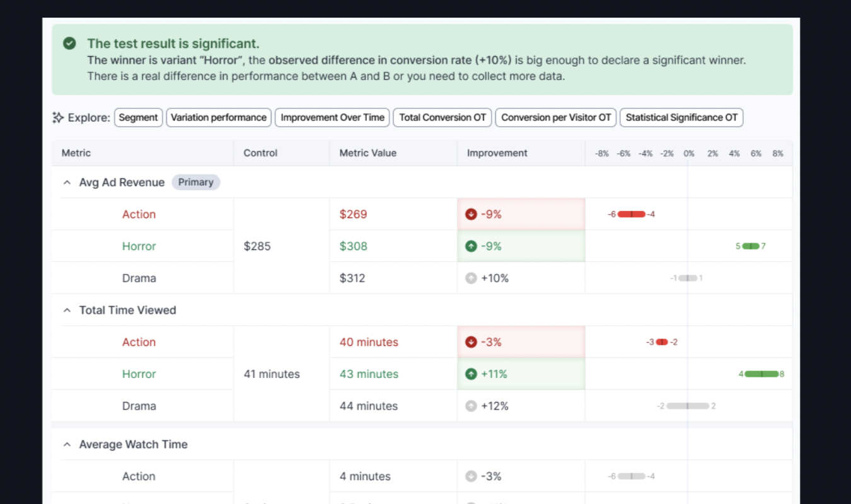Click the green success checkmark icon

[x=69, y=43]
